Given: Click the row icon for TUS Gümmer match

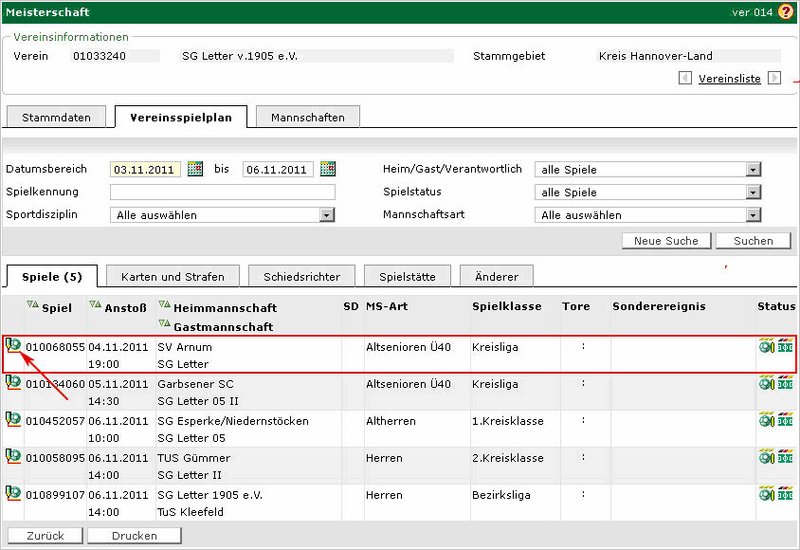Looking at the screenshot, I should click(13, 456).
